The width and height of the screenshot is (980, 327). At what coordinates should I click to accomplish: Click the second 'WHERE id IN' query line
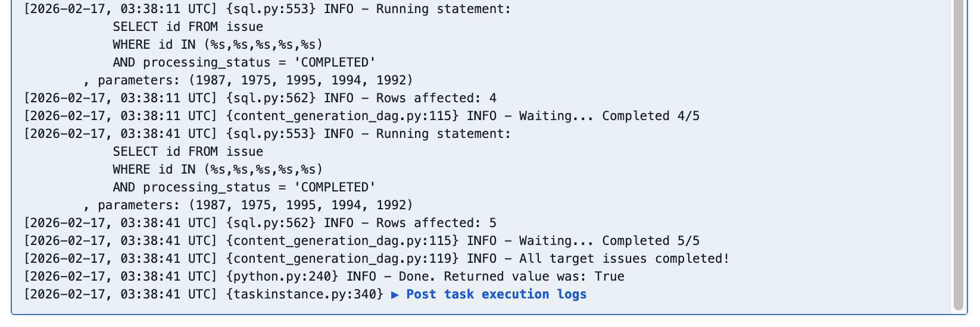[x=217, y=170]
